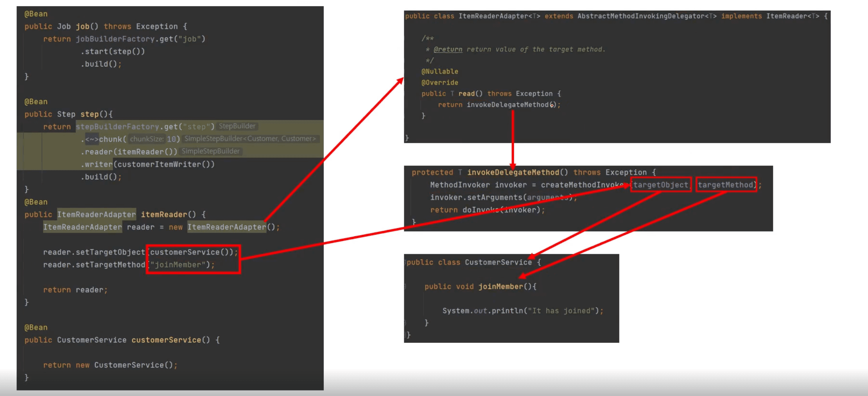Collapse the CustomerService class fold marker
Image resolution: width=868 pixels, height=396 pixels.
pos(405,262)
